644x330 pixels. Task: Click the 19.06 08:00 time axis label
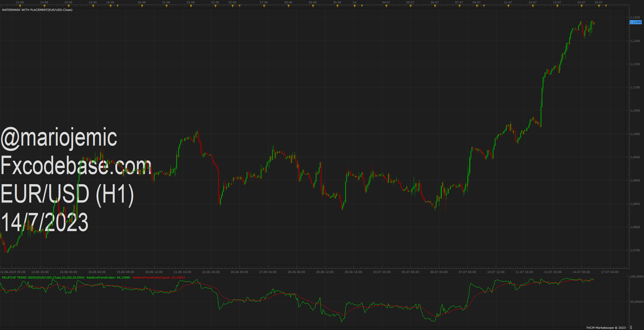click(125, 272)
